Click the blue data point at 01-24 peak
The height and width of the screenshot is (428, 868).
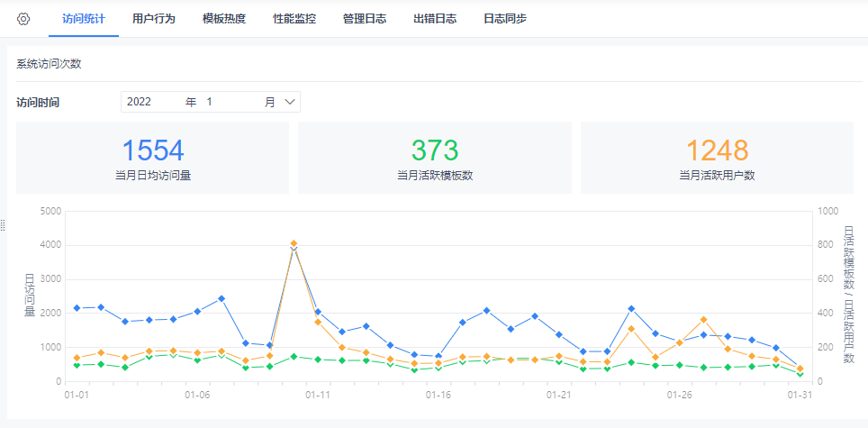[x=631, y=308]
